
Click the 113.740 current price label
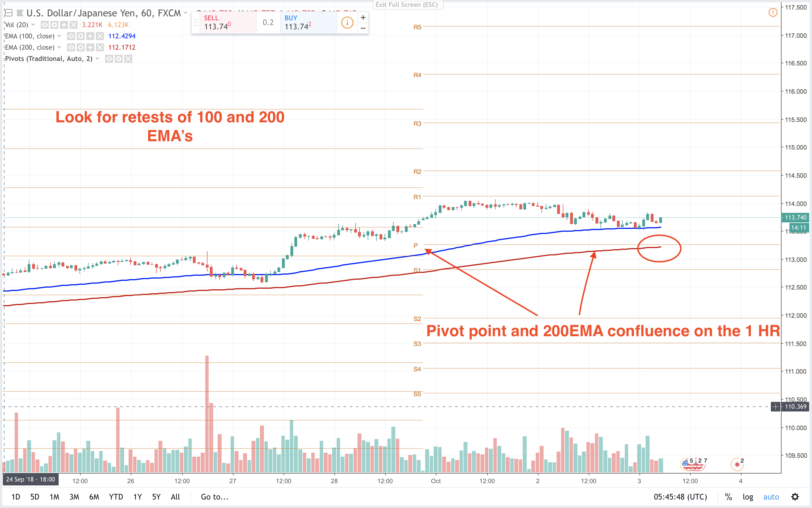click(795, 217)
